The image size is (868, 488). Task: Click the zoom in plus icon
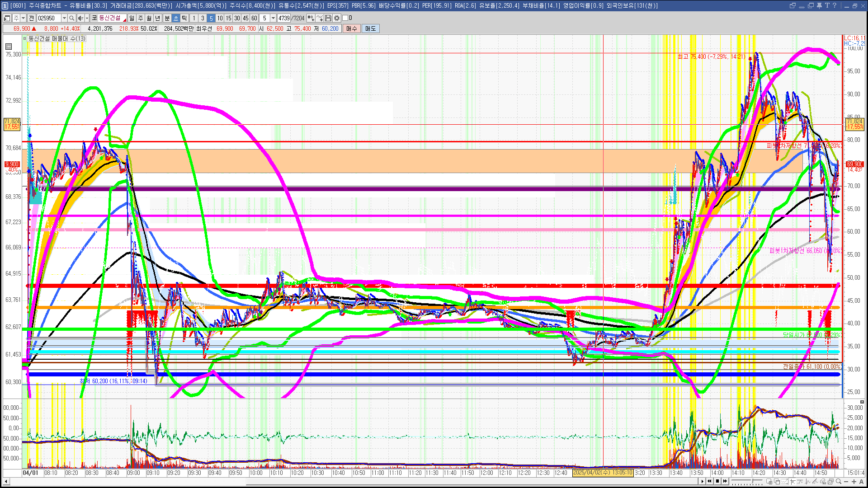(854, 482)
